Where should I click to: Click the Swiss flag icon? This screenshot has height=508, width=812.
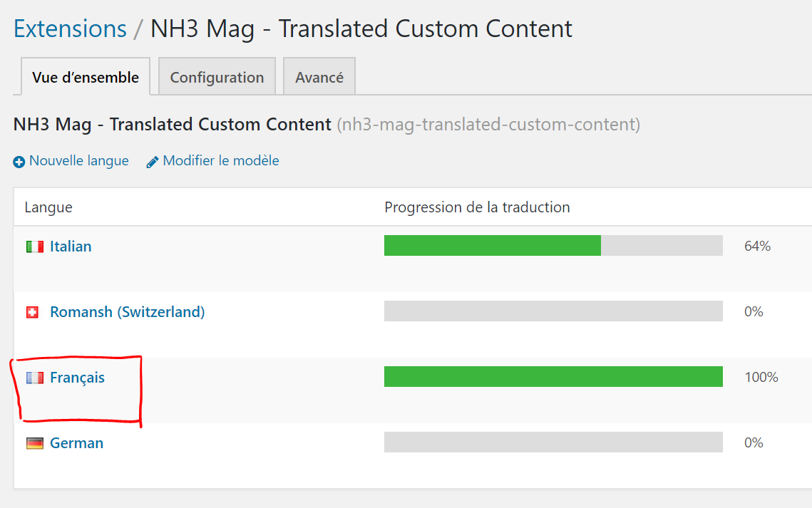tap(32, 313)
